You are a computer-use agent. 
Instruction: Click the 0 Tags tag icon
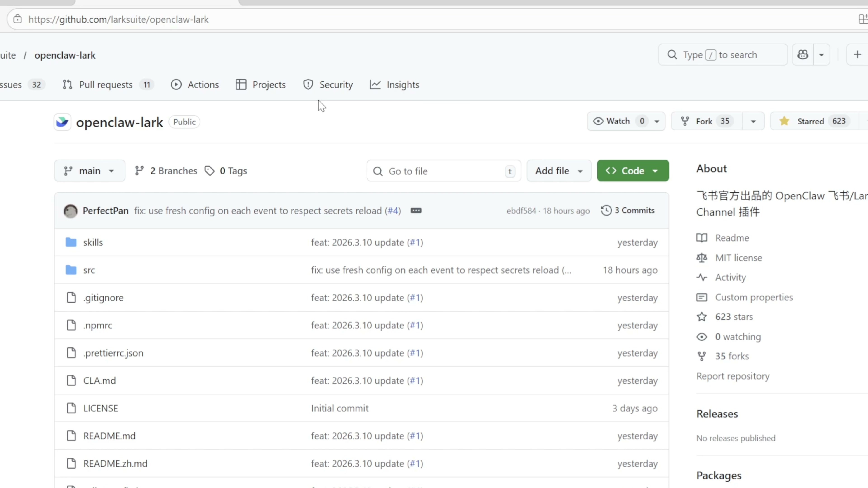click(210, 171)
